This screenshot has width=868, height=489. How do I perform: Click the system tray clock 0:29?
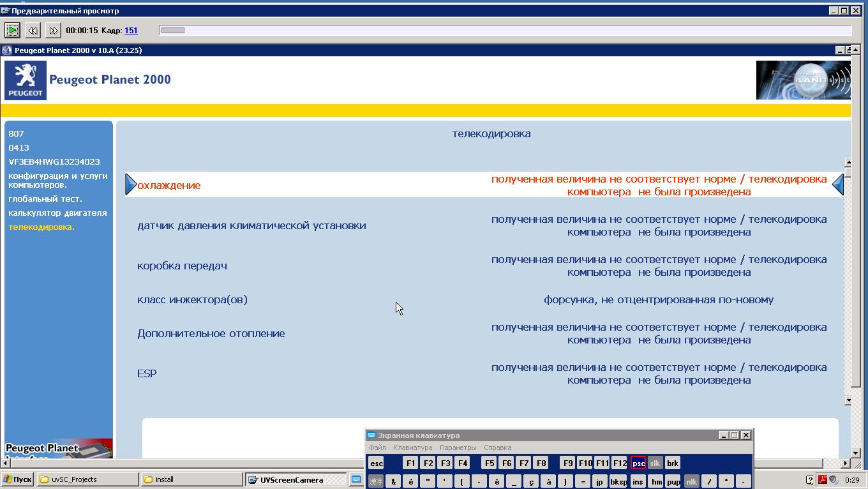pos(852,479)
